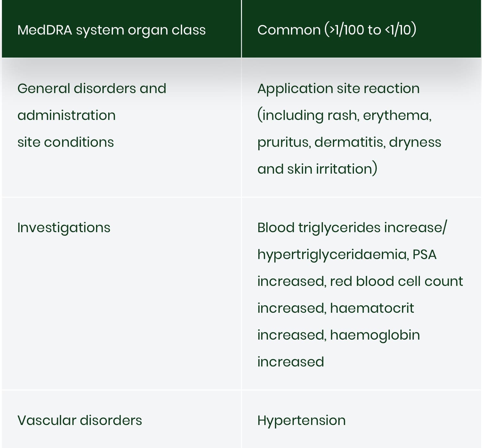The height and width of the screenshot is (448, 482).
Task: Click the last 'increased' line in Investigations
Action: tap(291, 362)
